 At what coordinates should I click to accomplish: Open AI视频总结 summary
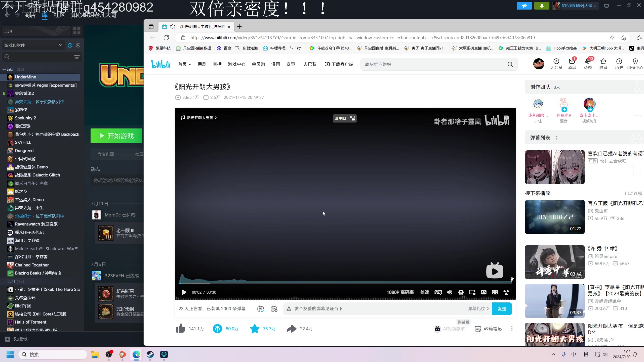point(449,329)
